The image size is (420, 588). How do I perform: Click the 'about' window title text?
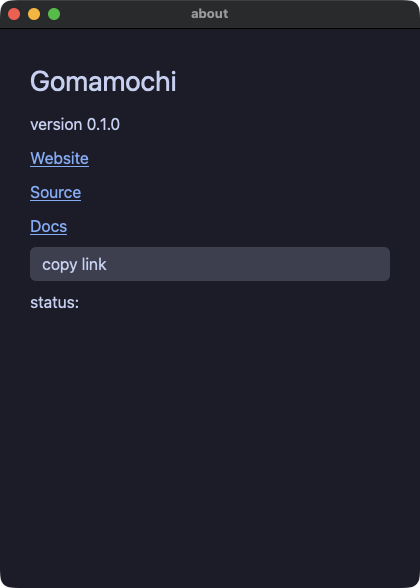[x=210, y=14]
